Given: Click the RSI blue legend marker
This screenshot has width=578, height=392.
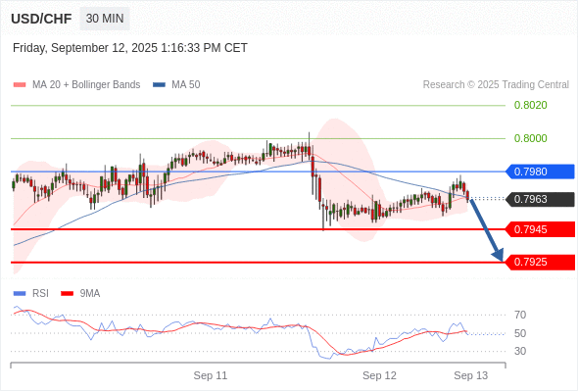Looking at the screenshot, I should click(x=20, y=294).
